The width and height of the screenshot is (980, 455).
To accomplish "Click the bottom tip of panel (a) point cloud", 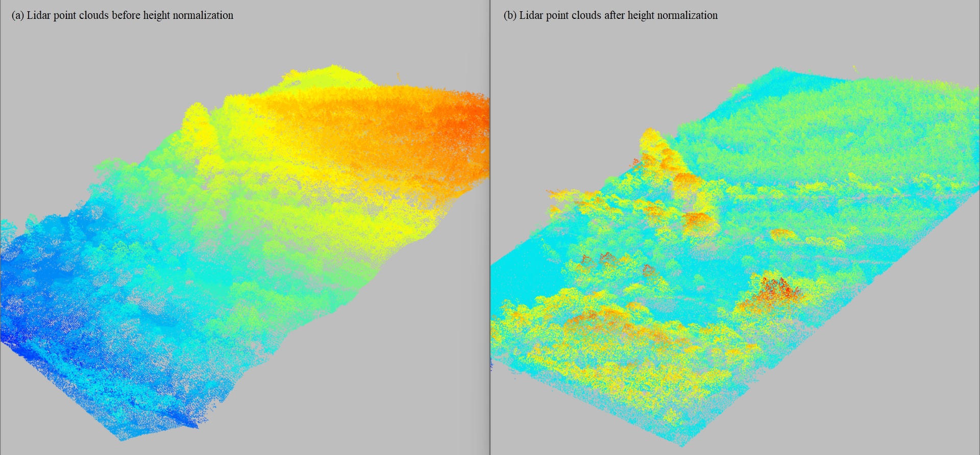I will click(x=121, y=439).
